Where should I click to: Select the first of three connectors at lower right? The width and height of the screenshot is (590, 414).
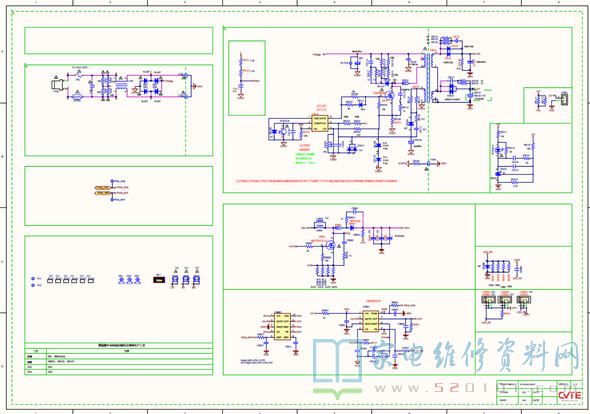click(488, 300)
